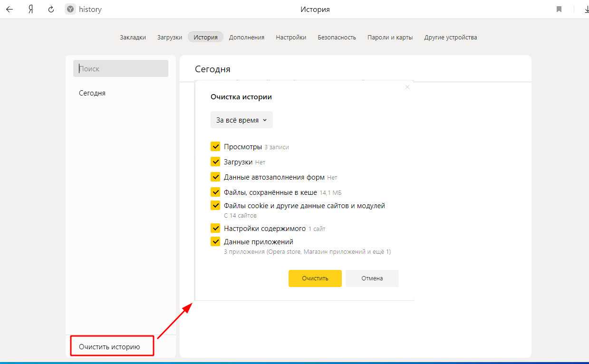Close the clear history dialog with X
589x364 pixels.
tap(407, 87)
